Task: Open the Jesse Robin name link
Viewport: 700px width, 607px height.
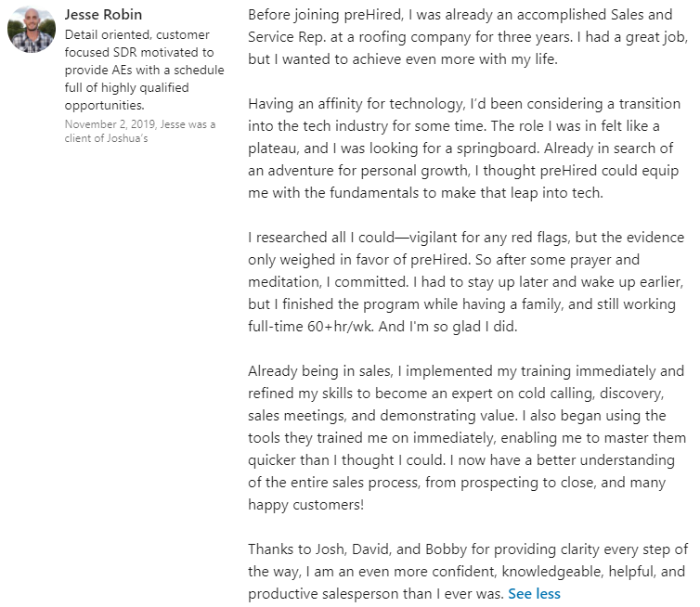Action: (x=103, y=16)
